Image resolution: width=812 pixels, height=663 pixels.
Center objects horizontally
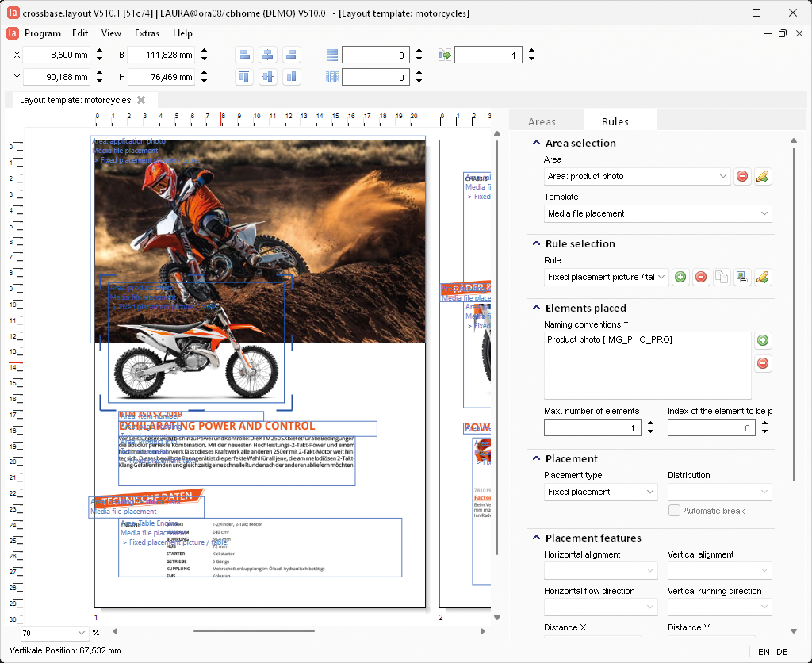pos(268,55)
